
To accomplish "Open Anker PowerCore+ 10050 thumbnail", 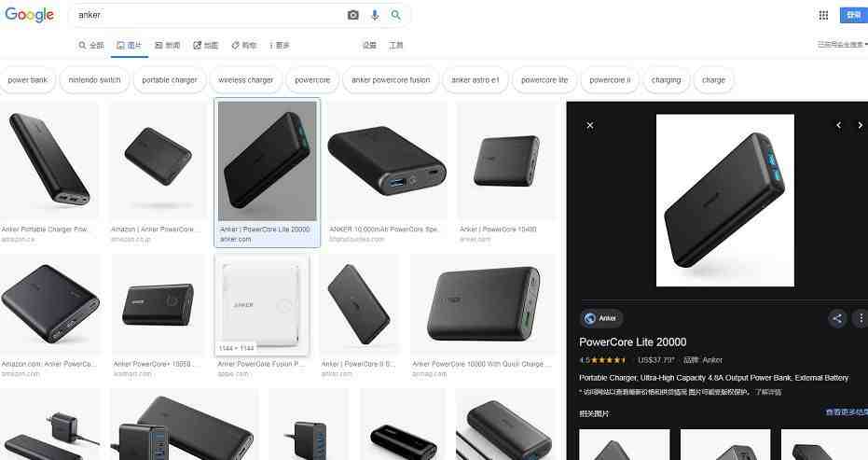I will click(x=158, y=304).
